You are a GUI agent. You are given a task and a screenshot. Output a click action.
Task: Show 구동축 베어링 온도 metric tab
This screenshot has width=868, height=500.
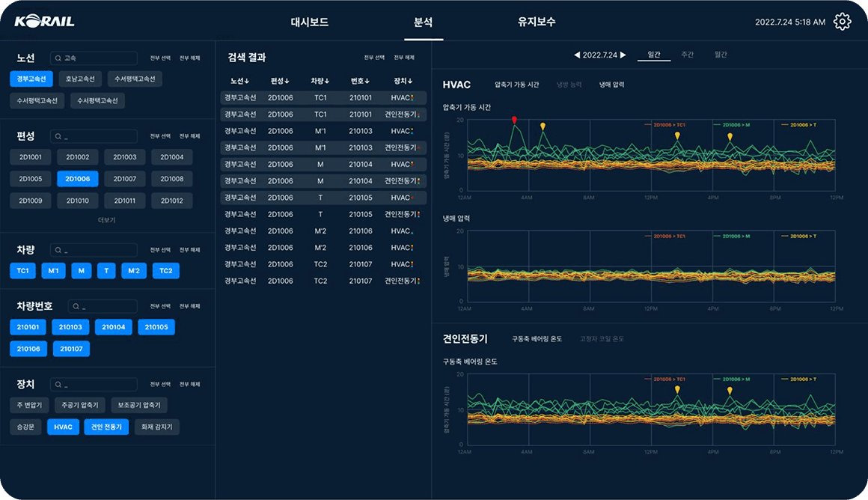pos(537,339)
